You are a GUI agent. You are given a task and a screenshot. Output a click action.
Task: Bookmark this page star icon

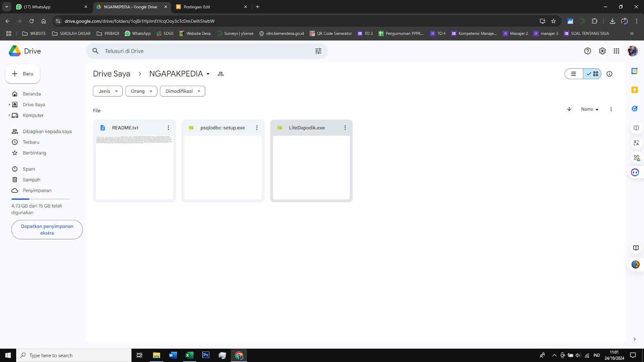pyautogui.click(x=553, y=21)
